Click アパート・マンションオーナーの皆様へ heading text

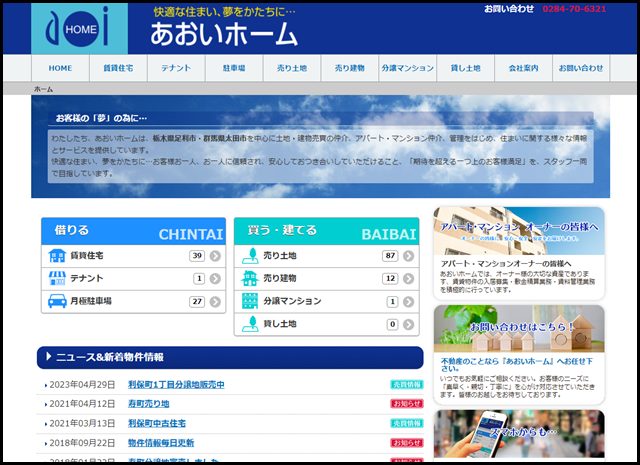click(506, 264)
